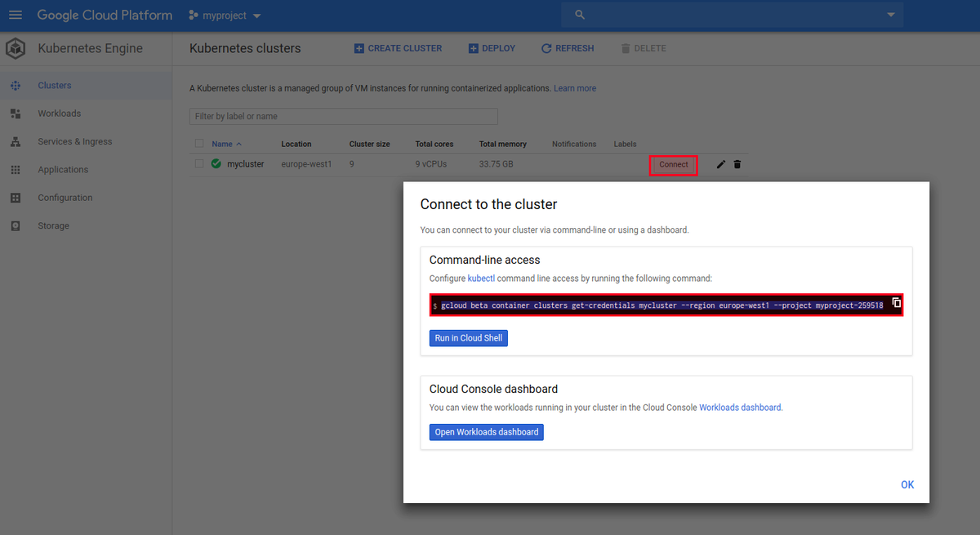Click the Total cores column header

(434, 144)
